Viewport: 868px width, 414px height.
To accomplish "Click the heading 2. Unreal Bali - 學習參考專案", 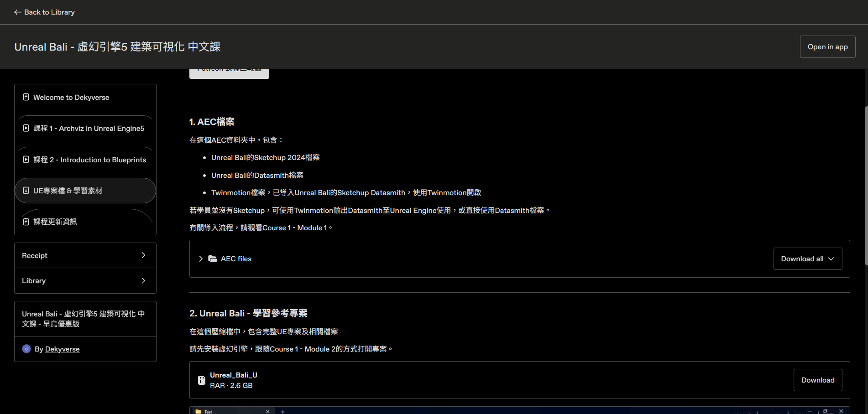I will click(248, 313).
